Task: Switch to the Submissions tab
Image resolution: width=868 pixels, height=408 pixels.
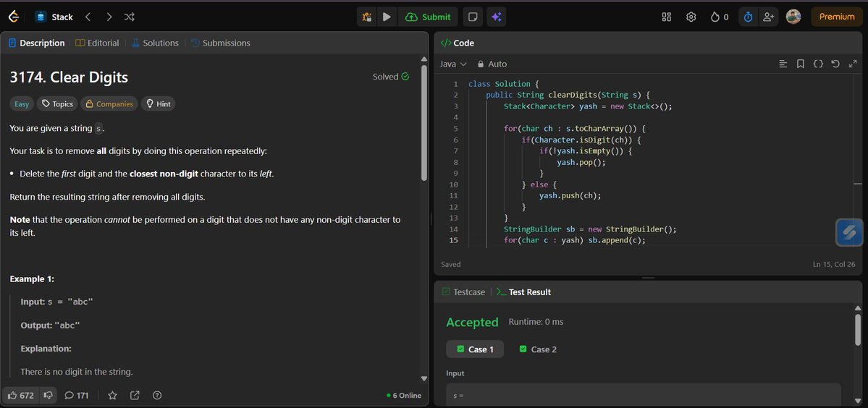Action: tap(220, 43)
